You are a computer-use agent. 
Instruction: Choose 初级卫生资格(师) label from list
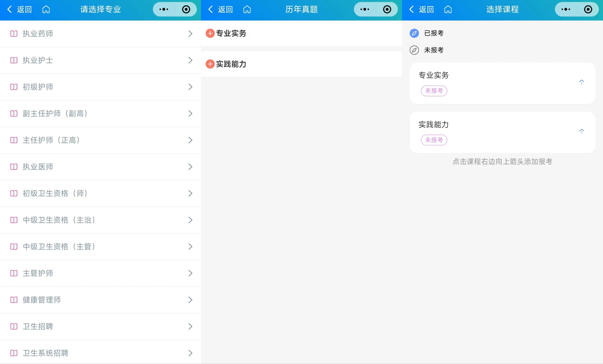(x=55, y=193)
